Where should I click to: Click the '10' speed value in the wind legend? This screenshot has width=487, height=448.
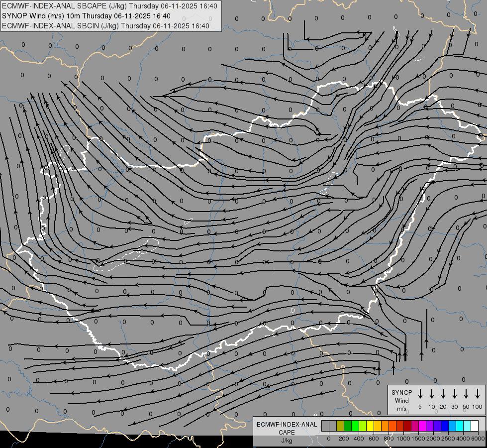pyautogui.click(x=432, y=407)
